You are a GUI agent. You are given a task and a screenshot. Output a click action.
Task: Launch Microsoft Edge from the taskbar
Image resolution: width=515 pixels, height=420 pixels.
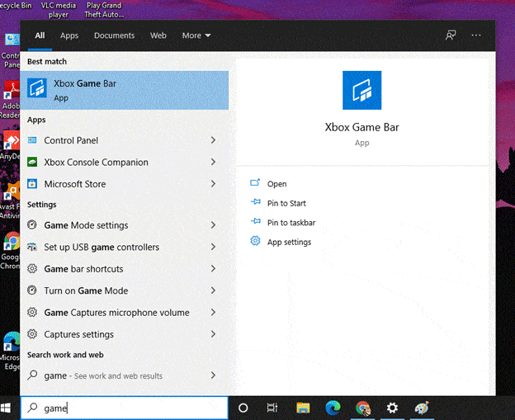point(333,408)
